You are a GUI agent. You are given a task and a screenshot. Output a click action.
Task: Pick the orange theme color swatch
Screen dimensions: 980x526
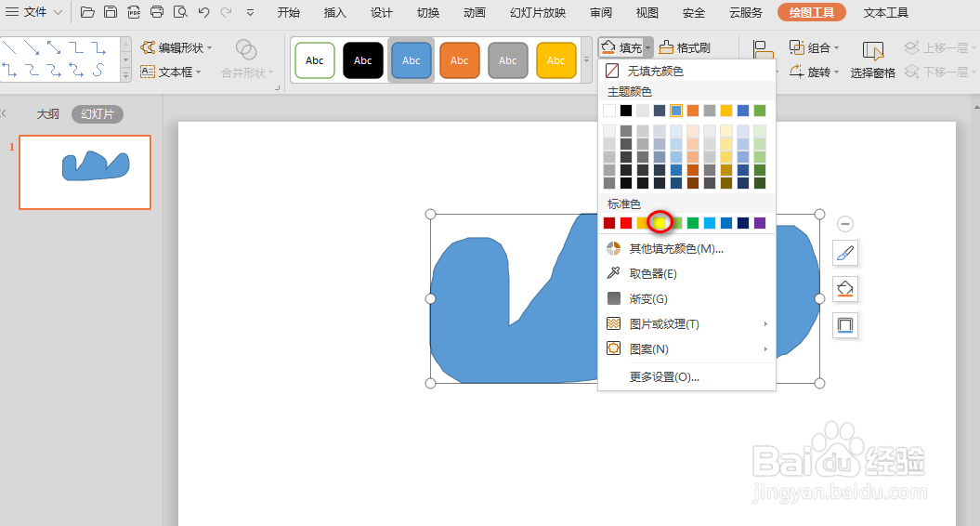point(692,111)
